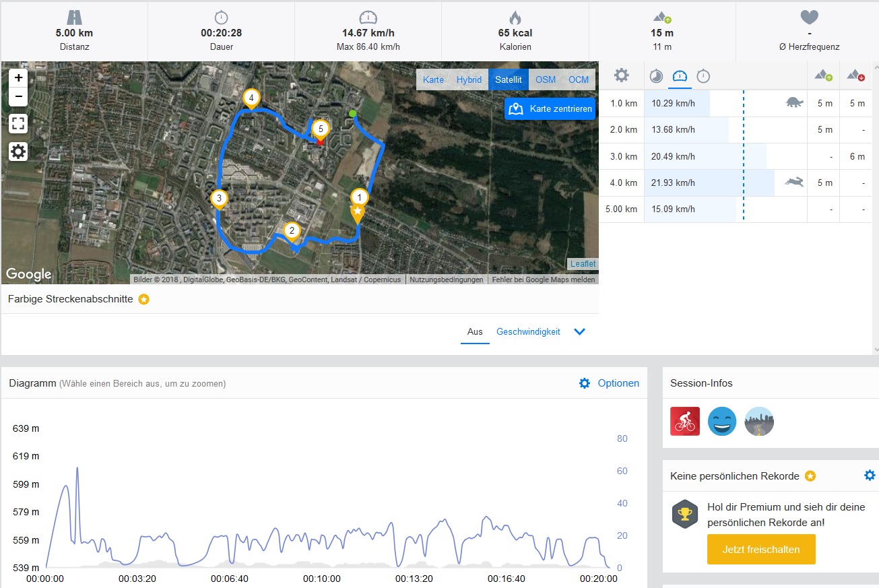Open diagram Optionen menu
Screen dimensions: 879x588
(609, 383)
